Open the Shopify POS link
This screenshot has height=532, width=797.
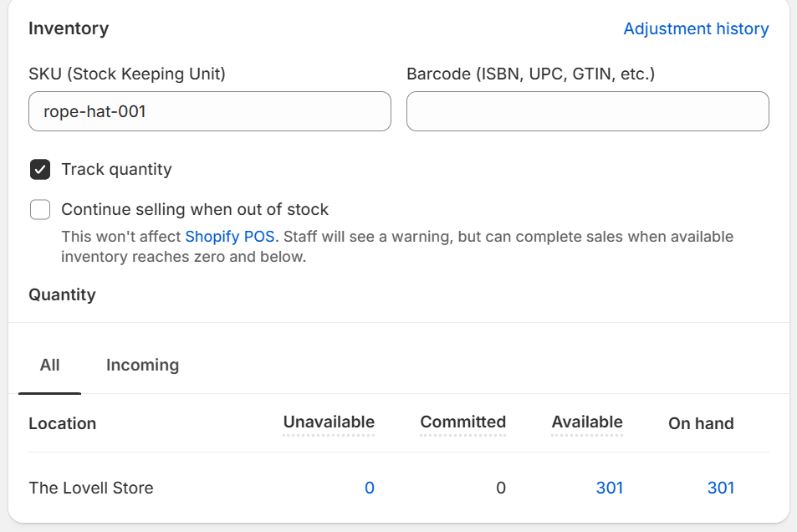pos(229,237)
